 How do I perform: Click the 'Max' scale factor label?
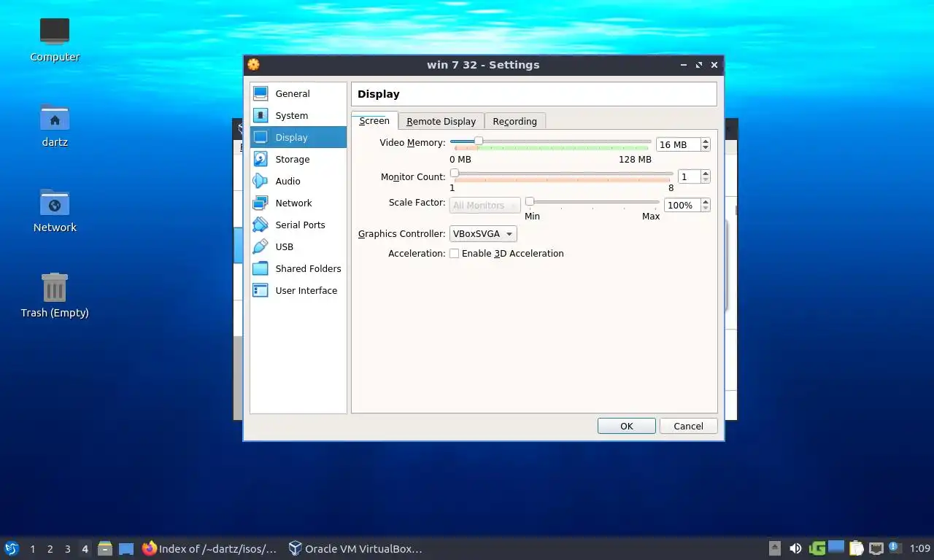651,217
